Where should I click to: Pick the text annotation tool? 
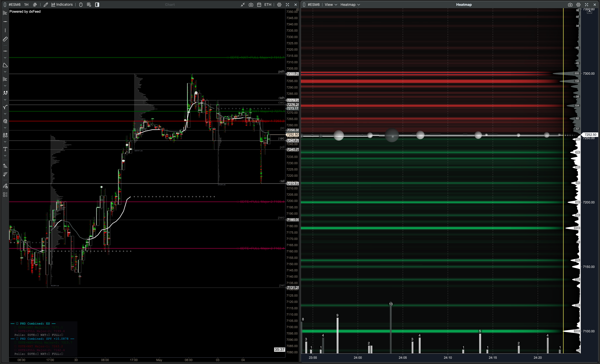click(5, 149)
